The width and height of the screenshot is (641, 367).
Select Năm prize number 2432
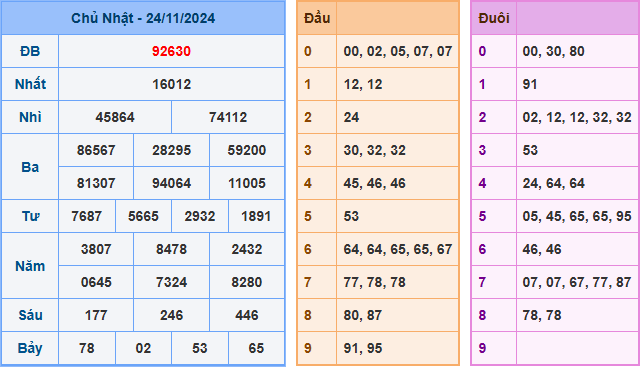[247, 249]
